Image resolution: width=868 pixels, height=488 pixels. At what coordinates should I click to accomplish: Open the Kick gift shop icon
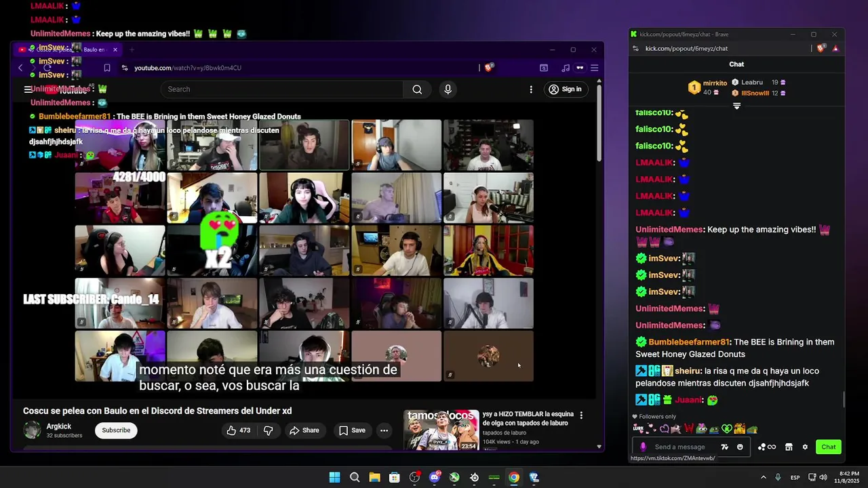coord(789,447)
